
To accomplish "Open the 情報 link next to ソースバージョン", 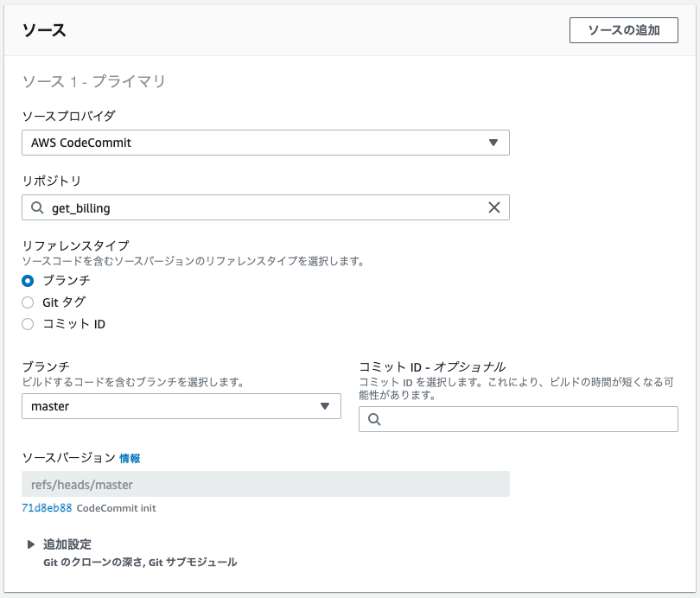I will [x=130, y=458].
